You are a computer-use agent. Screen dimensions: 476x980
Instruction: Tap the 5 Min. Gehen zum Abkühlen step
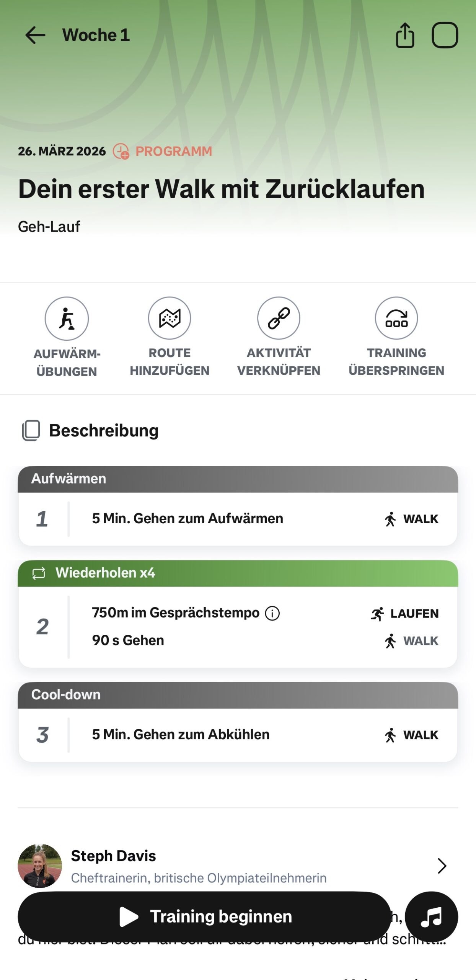181,735
